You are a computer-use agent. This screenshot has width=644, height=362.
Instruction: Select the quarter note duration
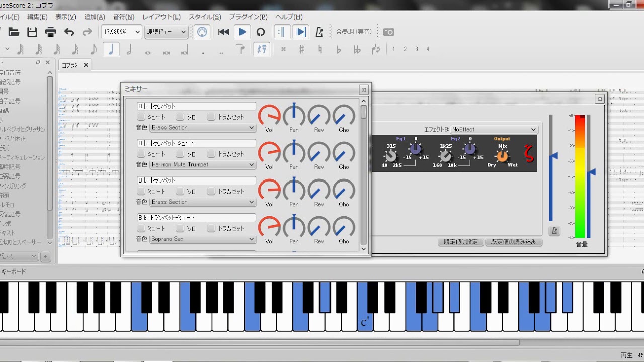[x=111, y=49]
